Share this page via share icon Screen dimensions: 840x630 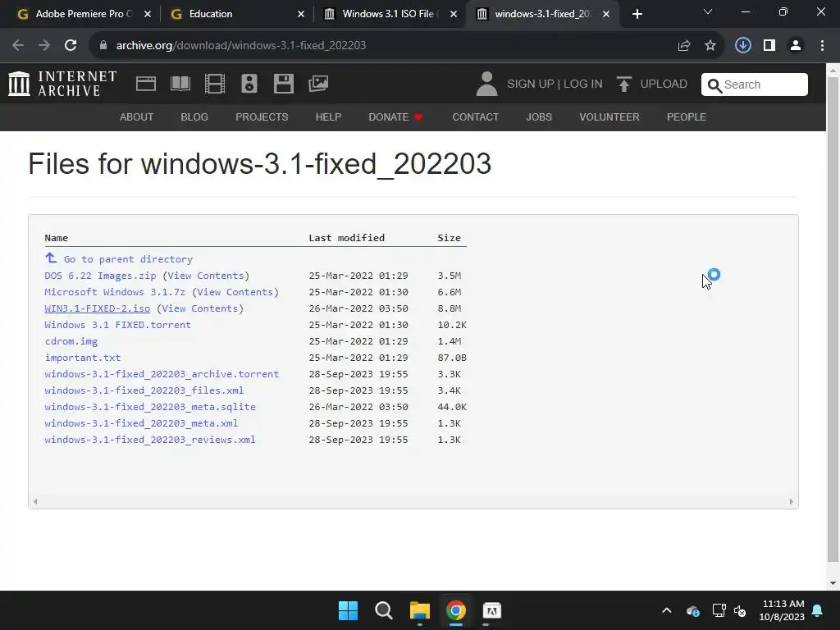pyautogui.click(x=684, y=46)
